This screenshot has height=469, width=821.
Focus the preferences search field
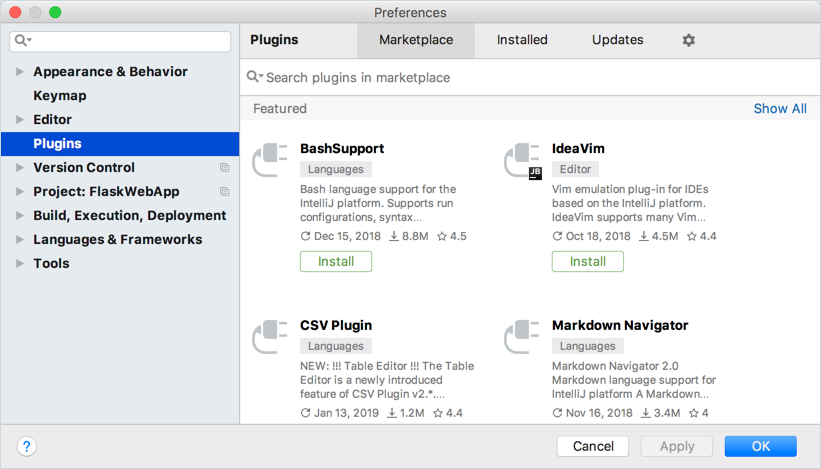click(120, 41)
